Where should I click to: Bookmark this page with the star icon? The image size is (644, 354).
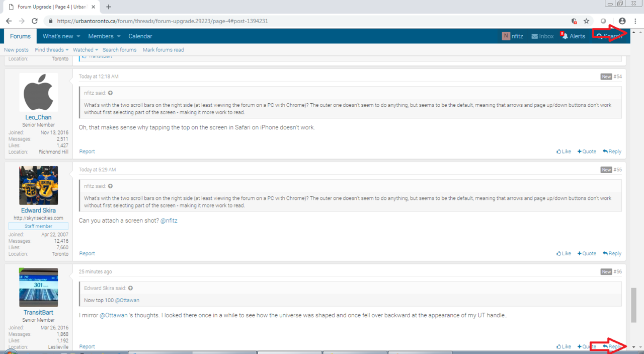pyautogui.click(x=586, y=21)
